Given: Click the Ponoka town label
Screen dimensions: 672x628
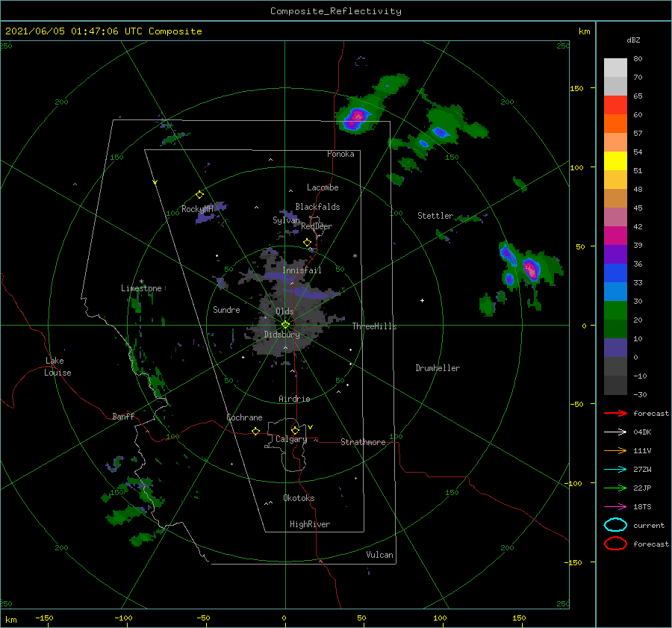Looking at the screenshot, I should click(340, 154).
